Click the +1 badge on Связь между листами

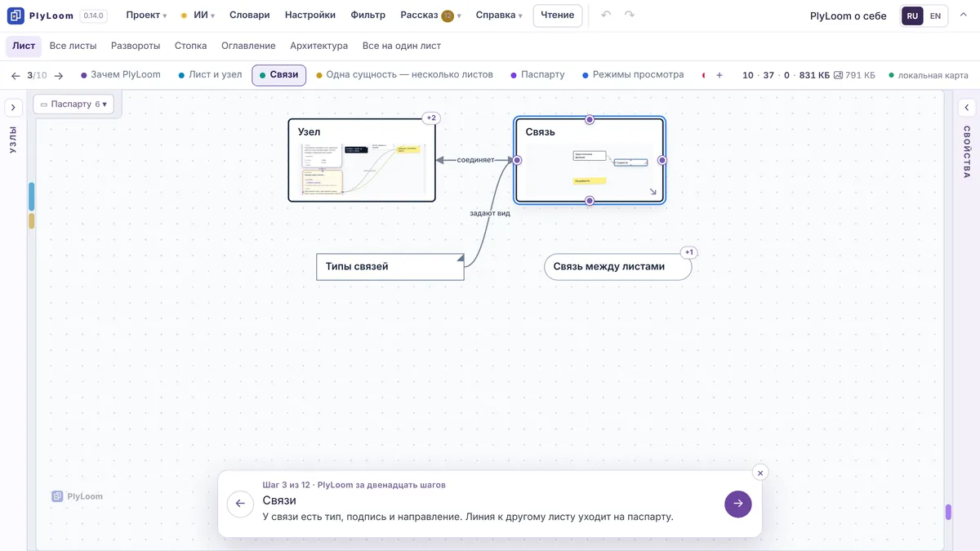(689, 252)
